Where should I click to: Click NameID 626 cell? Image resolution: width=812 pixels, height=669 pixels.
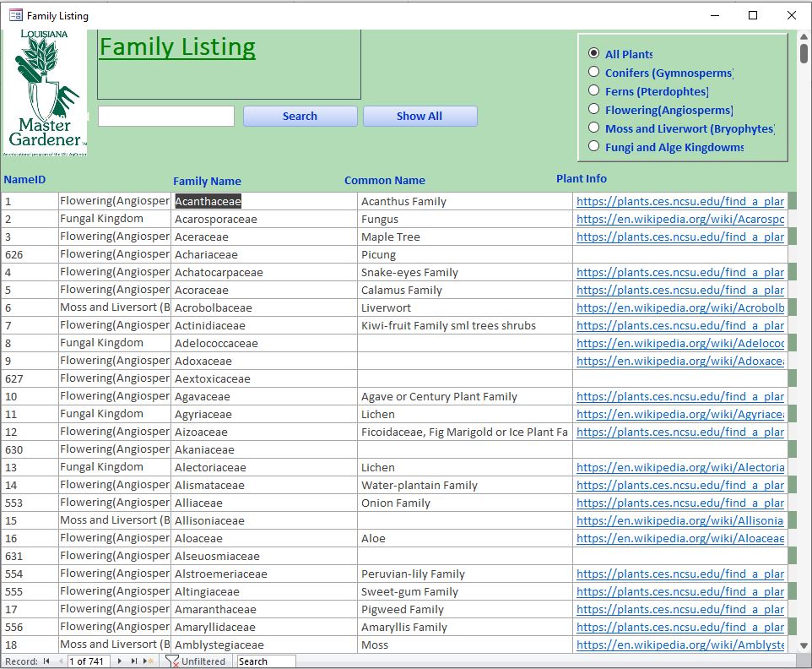pyautogui.click(x=30, y=254)
